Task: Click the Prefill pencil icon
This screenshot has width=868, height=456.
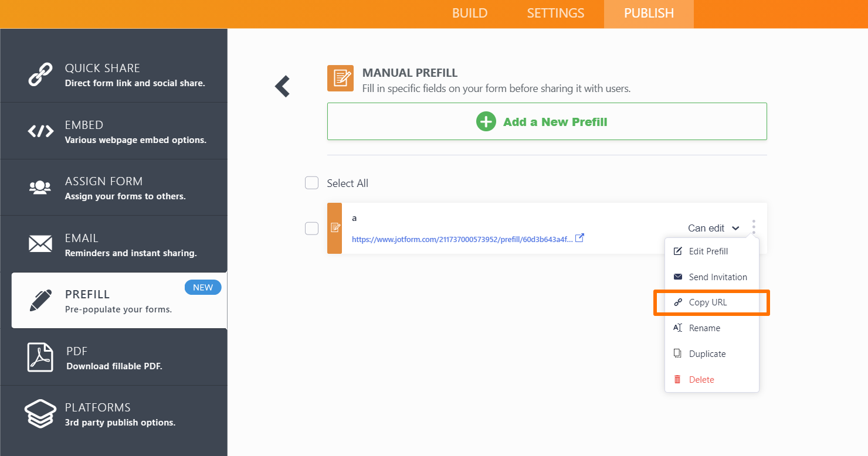Action: (40, 300)
